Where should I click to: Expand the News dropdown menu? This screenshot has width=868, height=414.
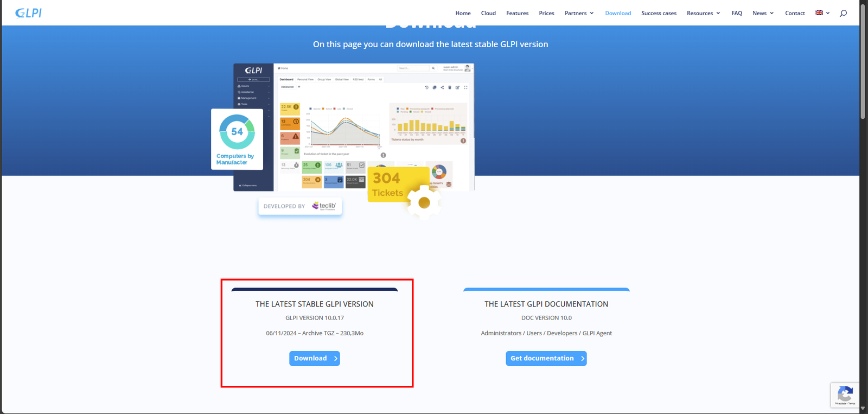click(763, 13)
